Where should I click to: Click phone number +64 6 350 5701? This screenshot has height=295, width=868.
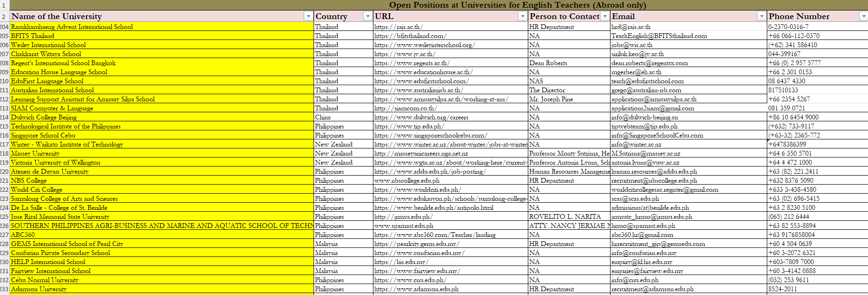click(x=817, y=153)
